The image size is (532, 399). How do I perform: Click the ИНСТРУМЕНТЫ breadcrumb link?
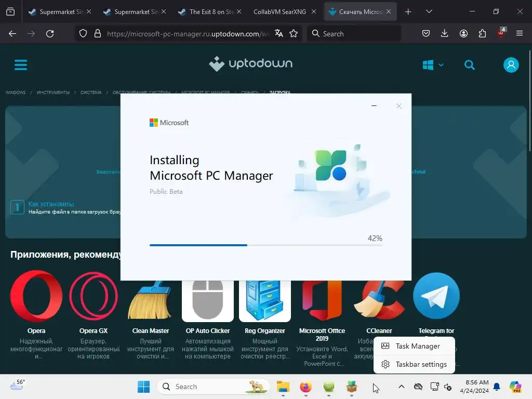click(x=54, y=92)
